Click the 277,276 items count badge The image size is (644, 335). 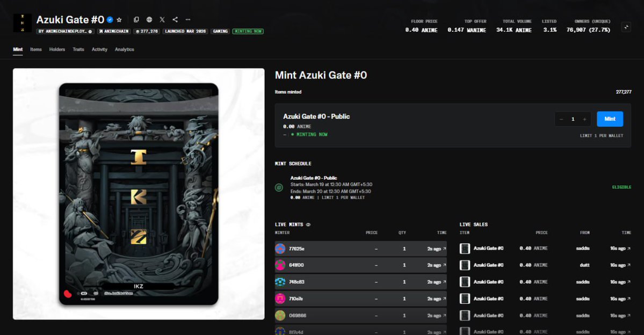pyautogui.click(x=147, y=31)
